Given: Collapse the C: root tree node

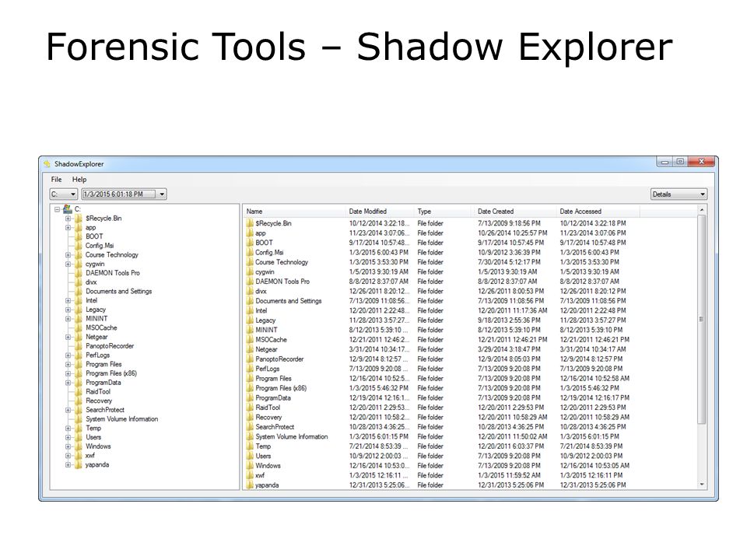Looking at the screenshot, I should (57, 209).
